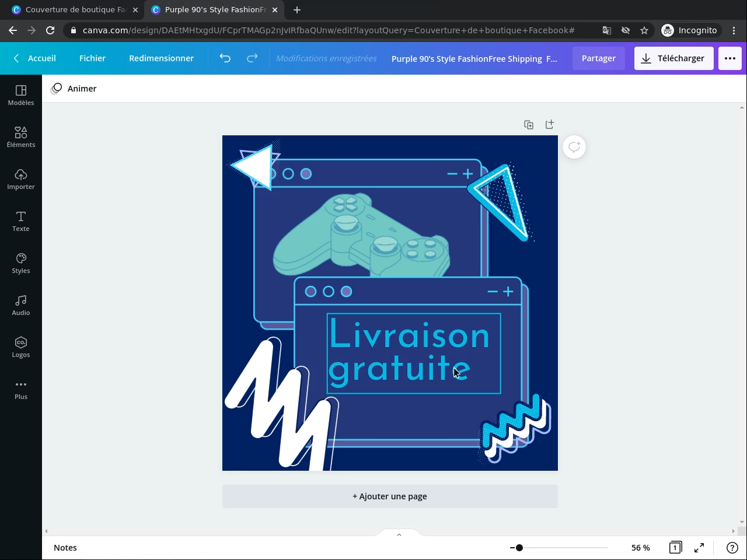Open the Modèles templates panel
The width and height of the screenshot is (747, 560).
point(21,95)
